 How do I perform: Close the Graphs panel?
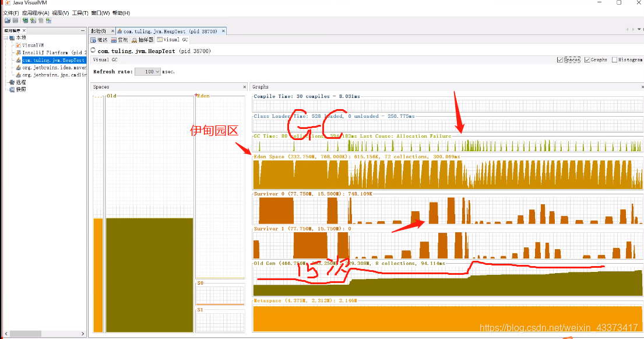click(642, 87)
